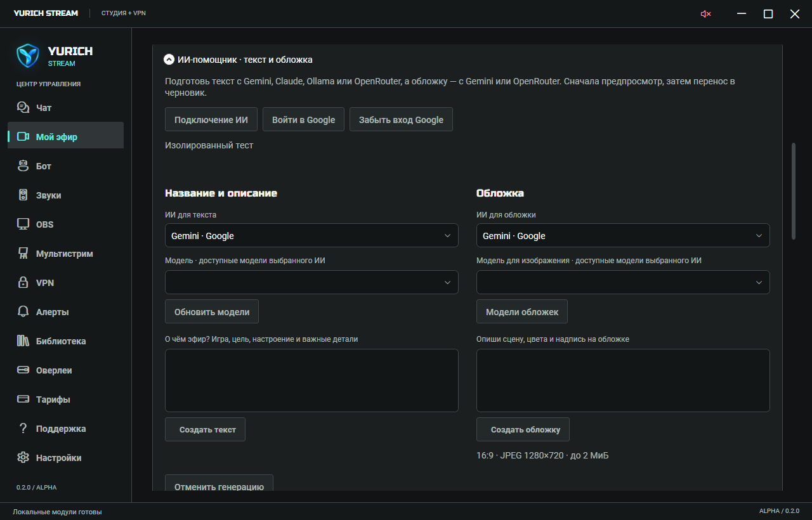Click the OBS monitor icon
Image resolution: width=812 pixels, height=520 pixels.
tap(23, 224)
